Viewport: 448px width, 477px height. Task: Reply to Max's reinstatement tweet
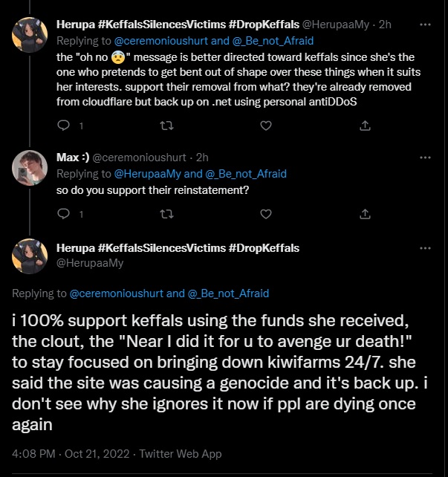coord(63,214)
